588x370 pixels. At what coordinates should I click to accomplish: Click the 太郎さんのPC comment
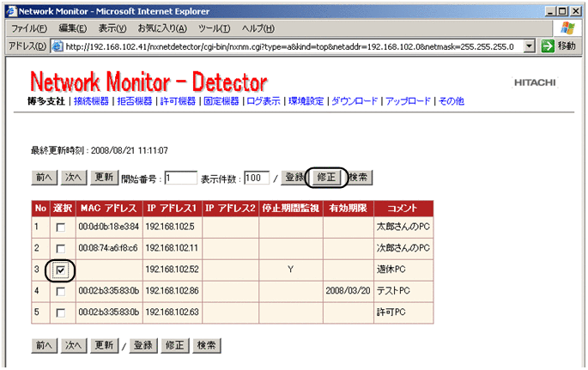[403, 227]
